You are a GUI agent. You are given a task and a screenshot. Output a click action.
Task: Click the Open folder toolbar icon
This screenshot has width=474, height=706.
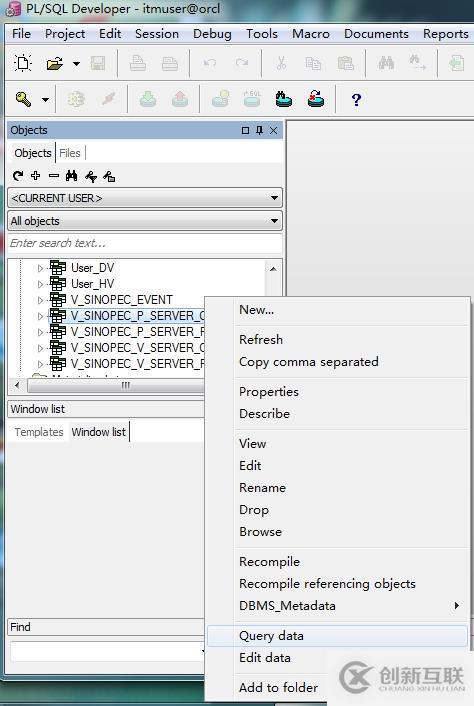(x=54, y=63)
